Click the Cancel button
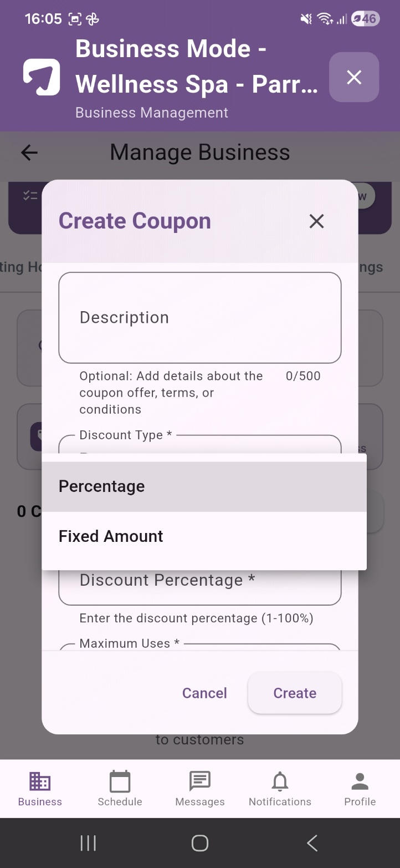Viewport: 400px width, 868px height. click(x=204, y=693)
